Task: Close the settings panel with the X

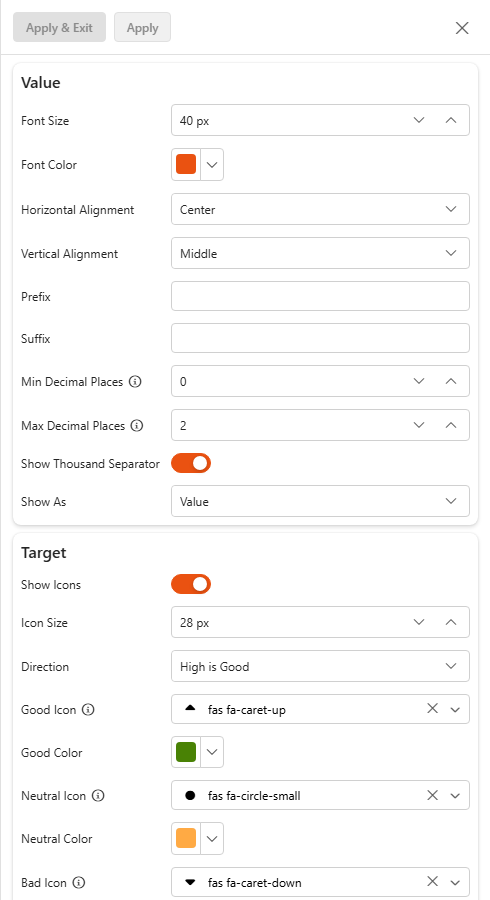Action: point(462,28)
